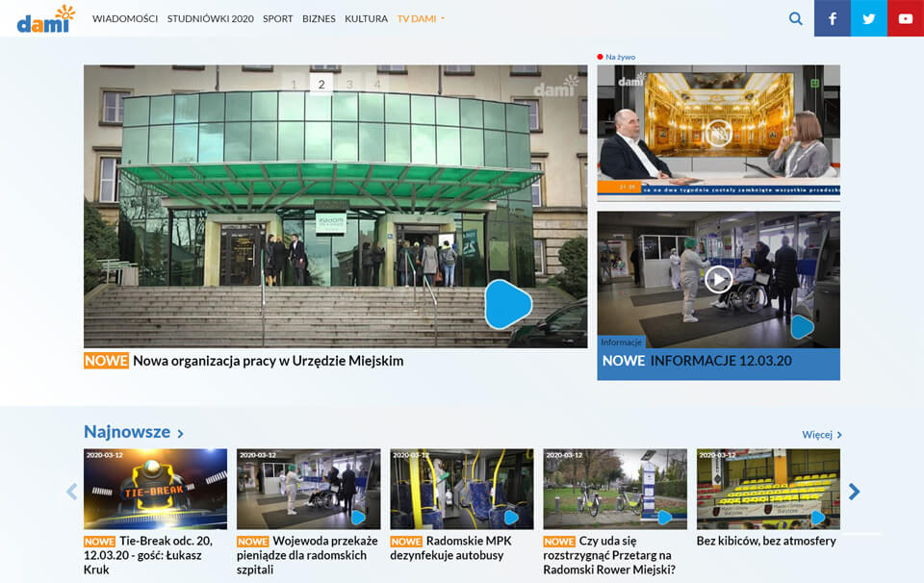
Task: Open the Facebook page icon
Action: click(833, 18)
